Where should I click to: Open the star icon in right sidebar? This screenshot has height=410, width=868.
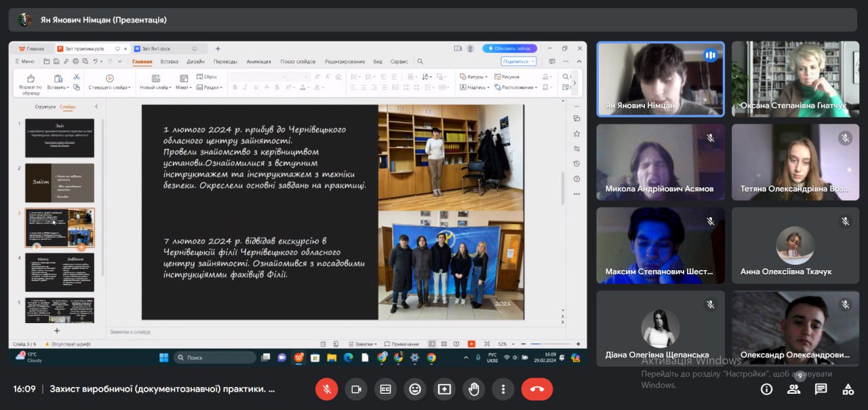tap(576, 134)
